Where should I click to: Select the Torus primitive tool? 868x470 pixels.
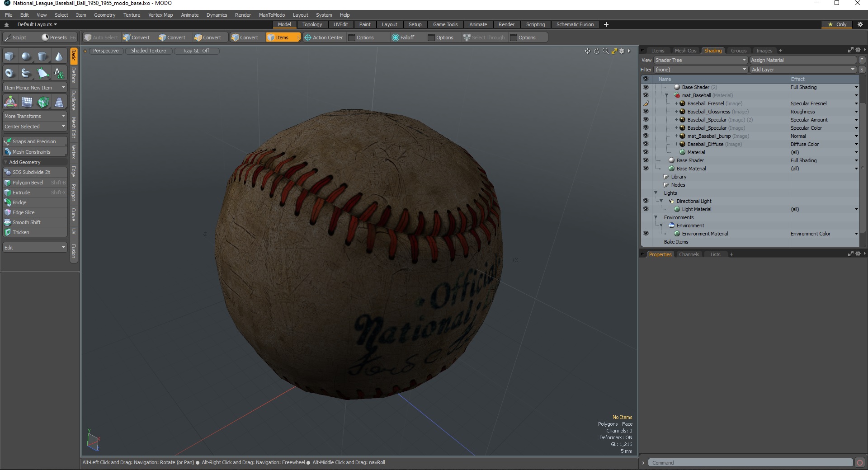tap(10, 73)
